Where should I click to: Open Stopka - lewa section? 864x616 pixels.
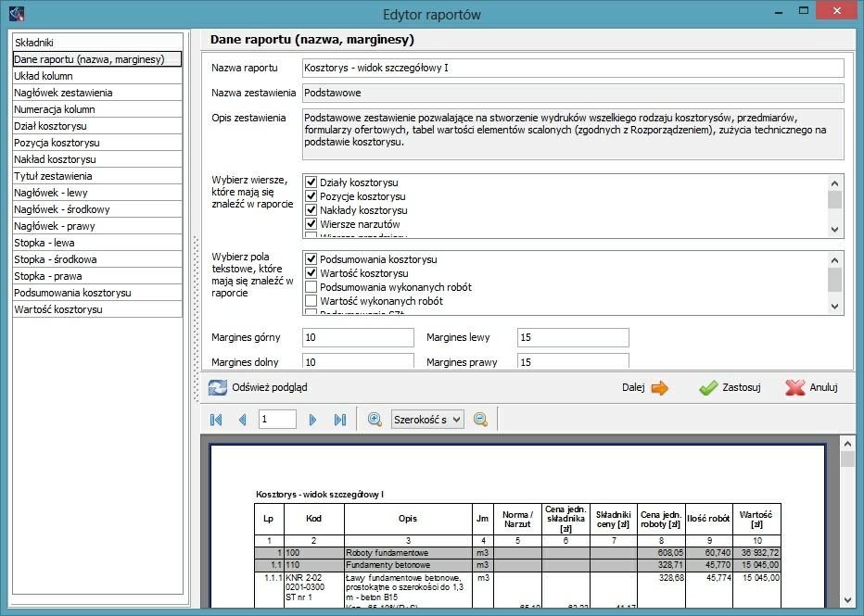97,243
